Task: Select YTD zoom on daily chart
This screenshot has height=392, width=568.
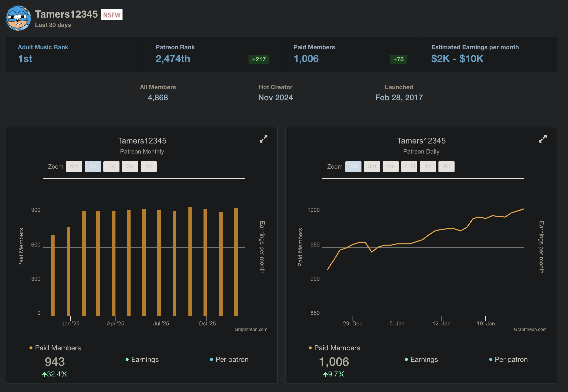Action: tap(409, 166)
